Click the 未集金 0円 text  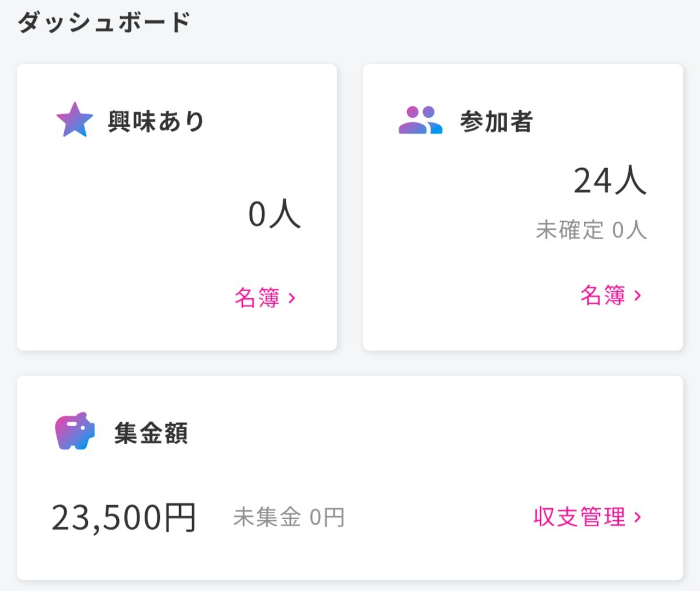click(x=289, y=517)
